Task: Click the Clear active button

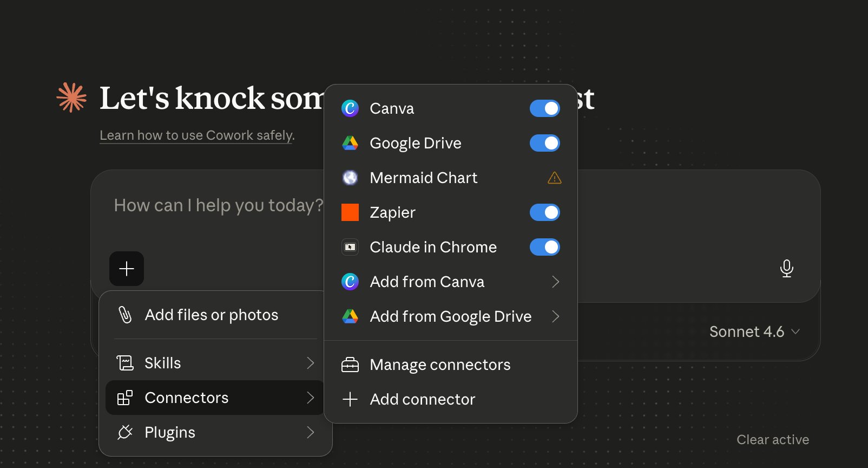Action: 773,440
